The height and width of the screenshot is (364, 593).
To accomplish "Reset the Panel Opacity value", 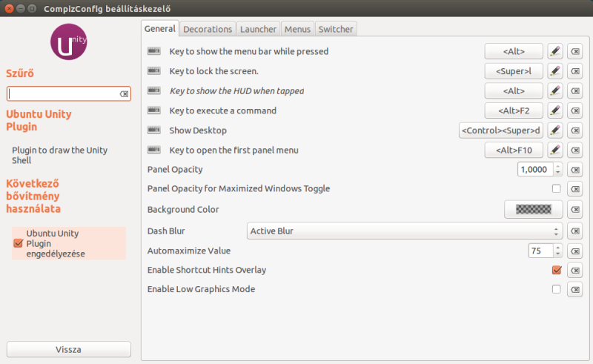I will click(575, 170).
